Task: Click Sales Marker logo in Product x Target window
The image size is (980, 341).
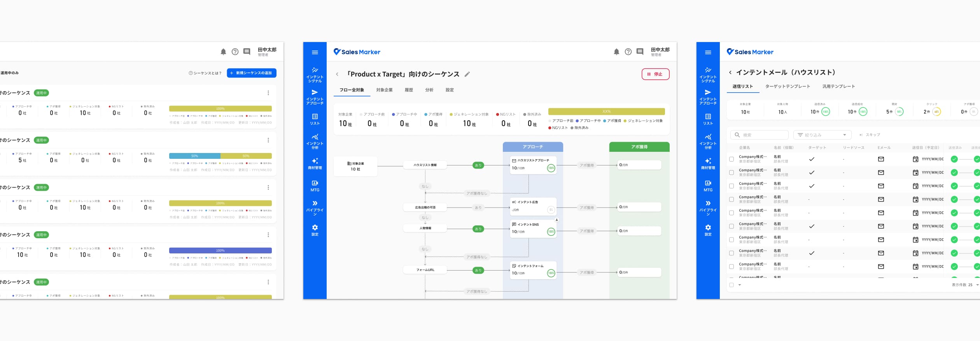Action: point(357,52)
